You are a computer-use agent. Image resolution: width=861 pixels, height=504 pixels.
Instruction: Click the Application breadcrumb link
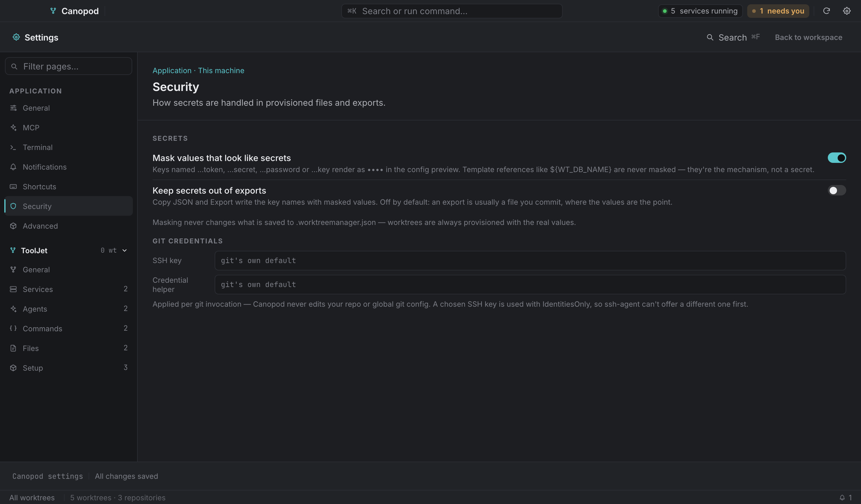click(x=172, y=70)
